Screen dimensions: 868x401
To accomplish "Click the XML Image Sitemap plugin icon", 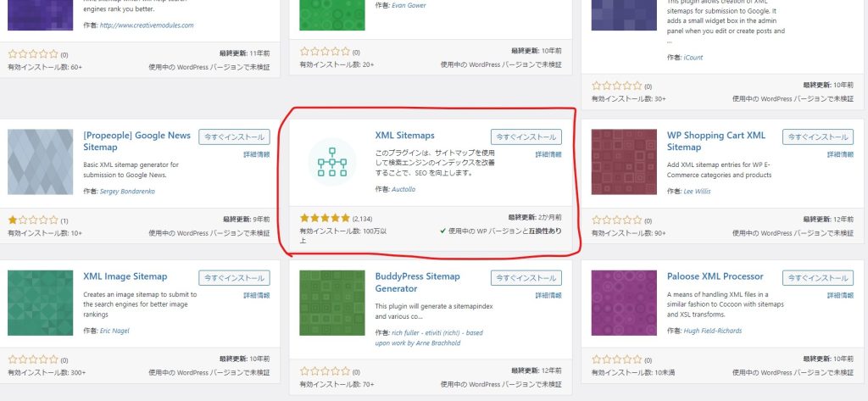I will (40, 304).
